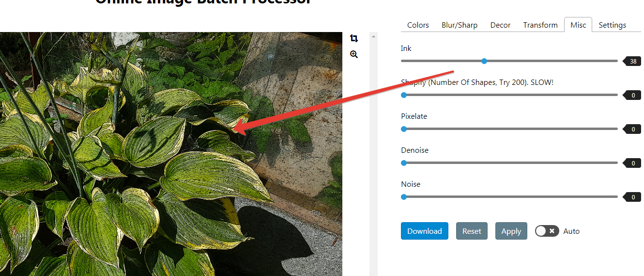The width and height of the screenshot is (644, 276).
Task: Click the Noise slider handle
Action: click(404, 197)
